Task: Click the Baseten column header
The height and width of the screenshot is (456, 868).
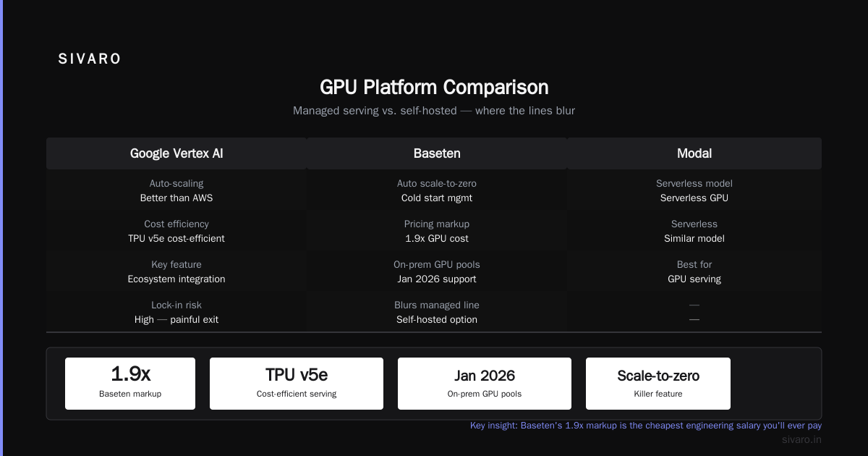Action: coord(437,153)
